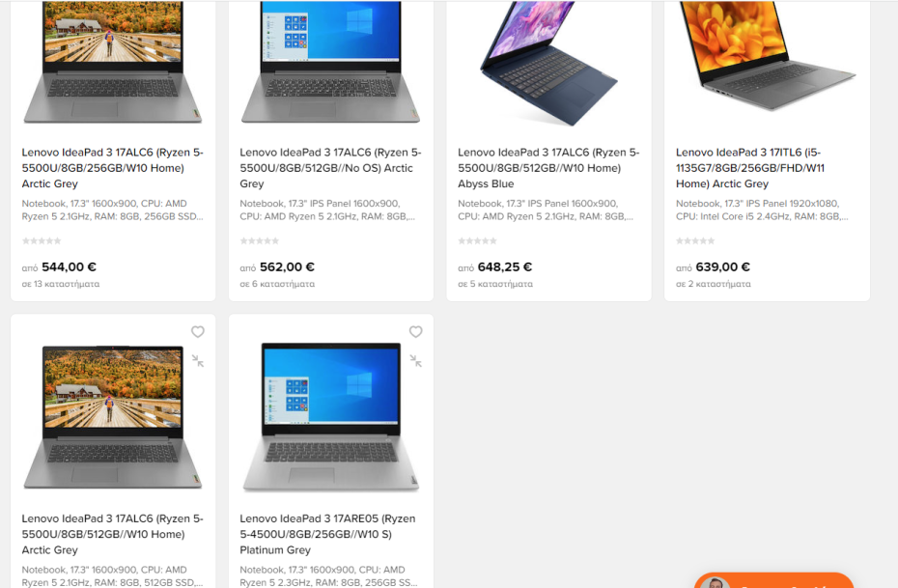Screen dimensions: 898x588
Task: Click the blue Abyss Blue laptop image
Action: pyautogui.click(x=548, y=63)
